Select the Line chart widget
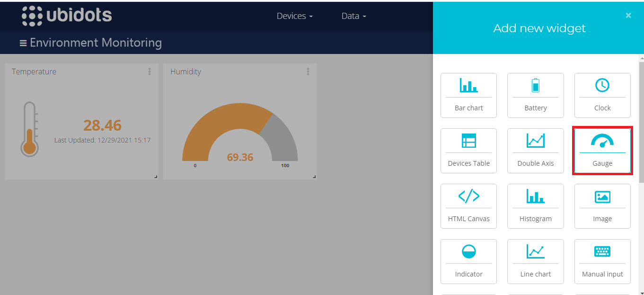This screenshot has width=644, height=295. pyautogui.click(x=535, y=261)
